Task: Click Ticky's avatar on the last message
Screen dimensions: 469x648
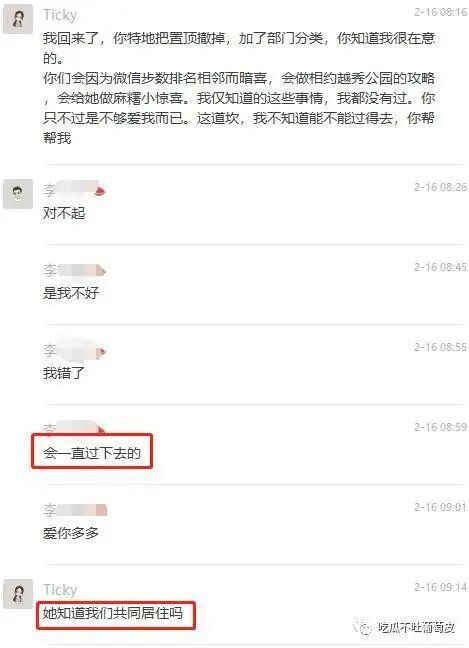Action: [18, 594]
